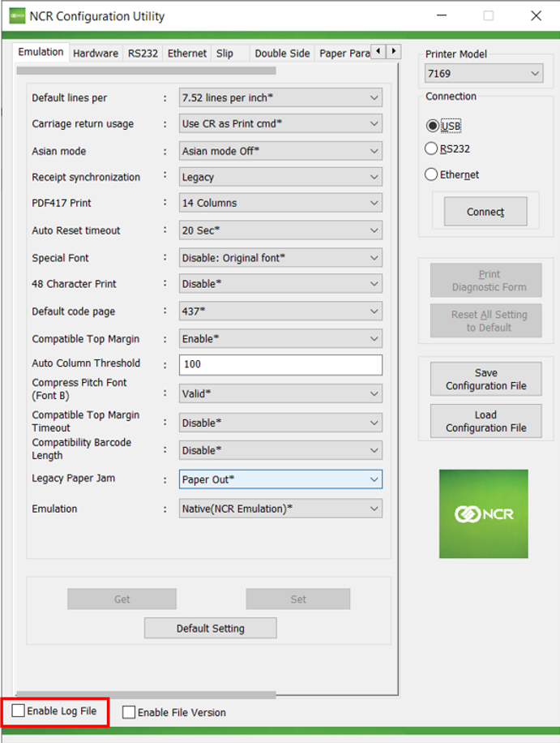Click Load Configuration File button
Image resolution: width=560 pixels, height=743 pixels.
click(486, 421)
